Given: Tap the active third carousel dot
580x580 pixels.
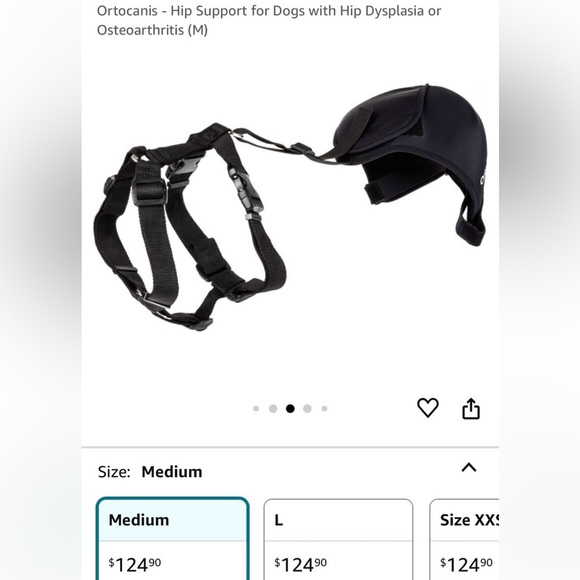Looking at the screenshot, I should tap(290, 408).
